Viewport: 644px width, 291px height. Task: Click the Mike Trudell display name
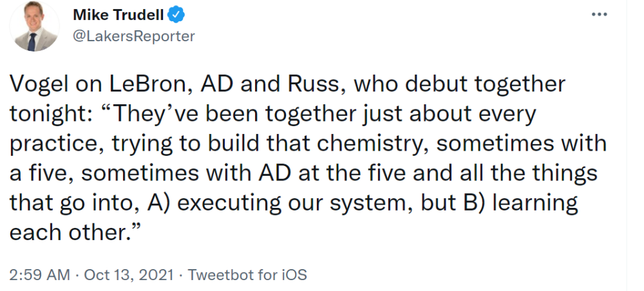[120, 15]
